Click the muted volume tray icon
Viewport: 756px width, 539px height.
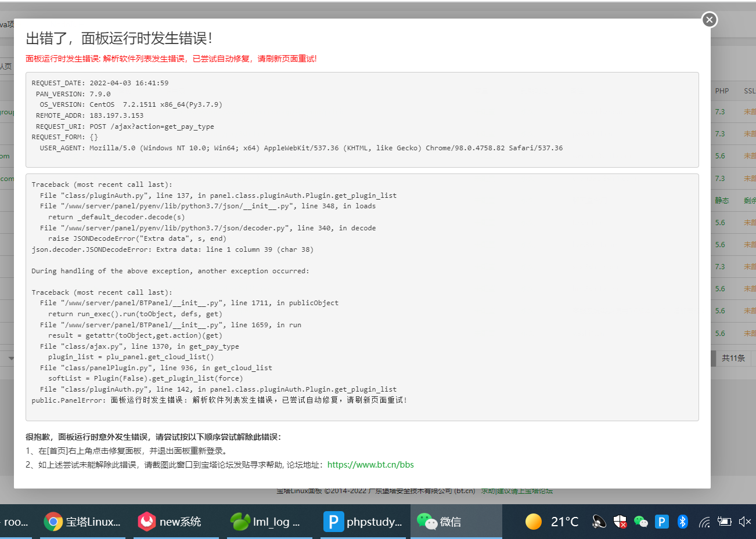(745, 522)
